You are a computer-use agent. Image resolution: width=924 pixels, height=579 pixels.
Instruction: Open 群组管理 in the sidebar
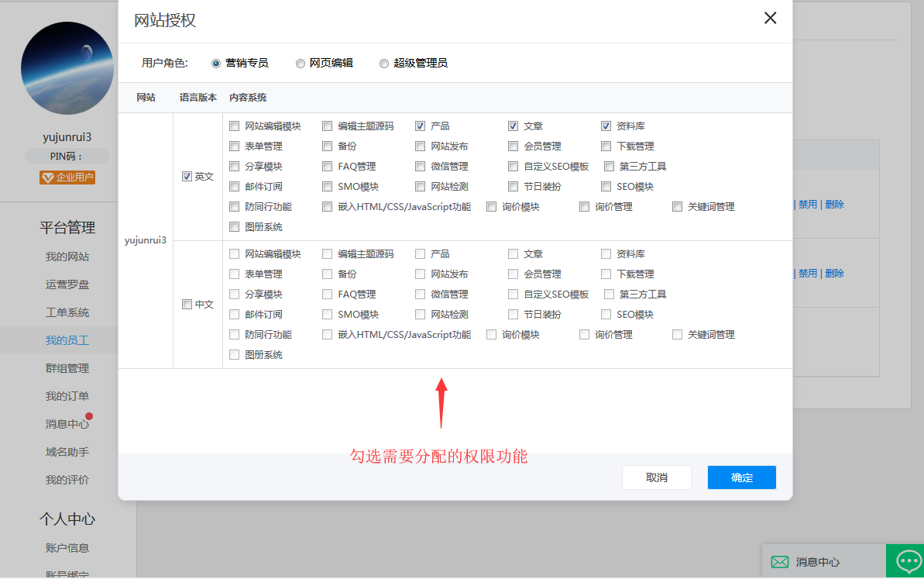click(67, 368)
